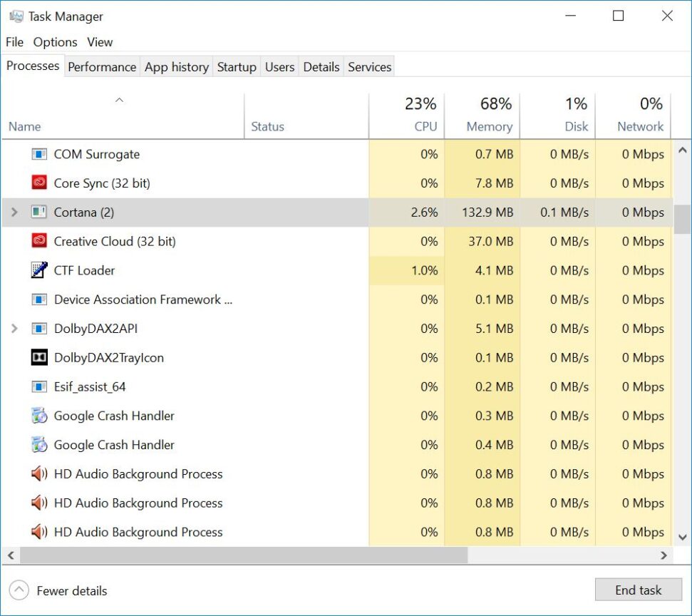
Task: Click the End task button
Action: pos(639,590)
